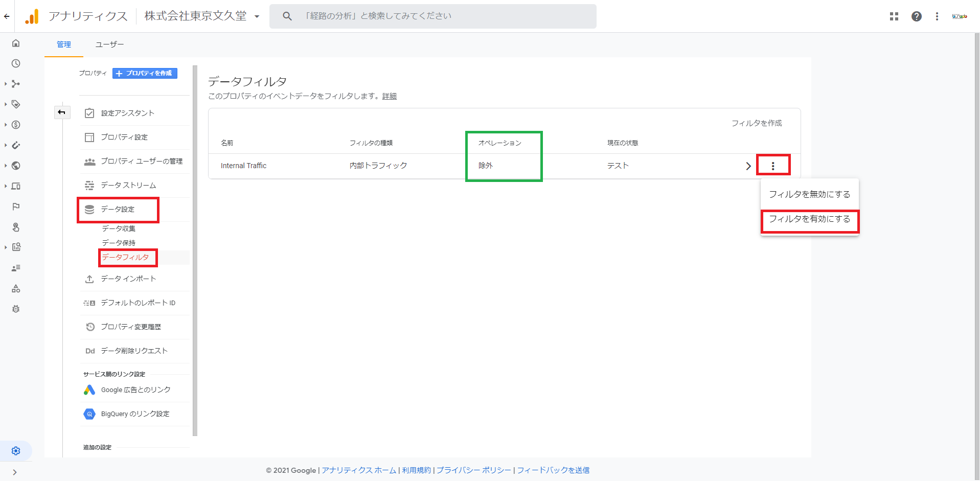Select フィルタを有効にする from the menu
This screenshot has height=481, width=980.
point(809,219)
